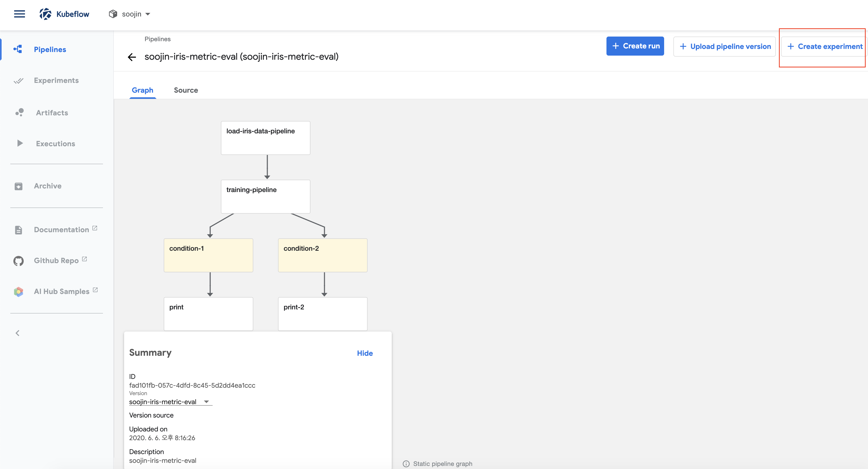Click the Create run button
The image size is (868, 469).
point(635,46)
